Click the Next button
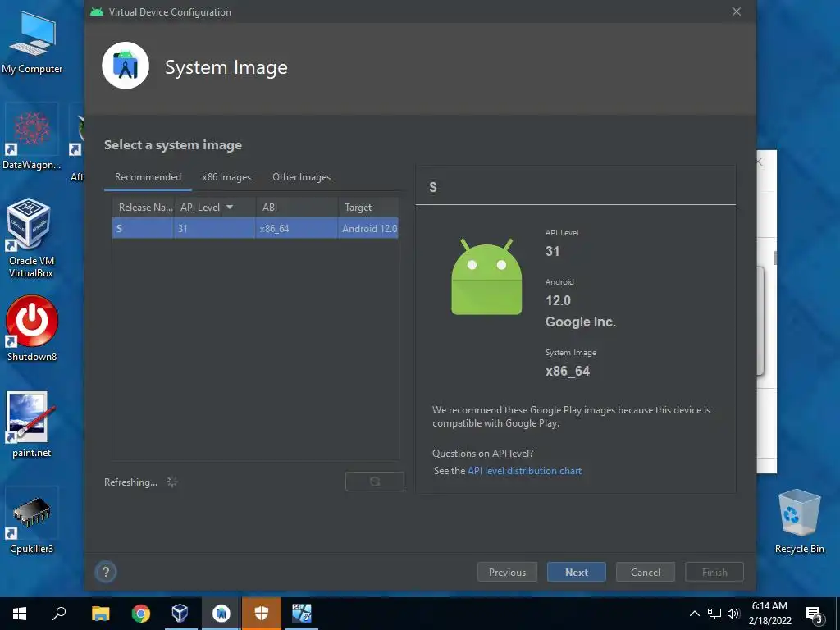The width and height of the screenshot is (840, 630). [577, 572]
